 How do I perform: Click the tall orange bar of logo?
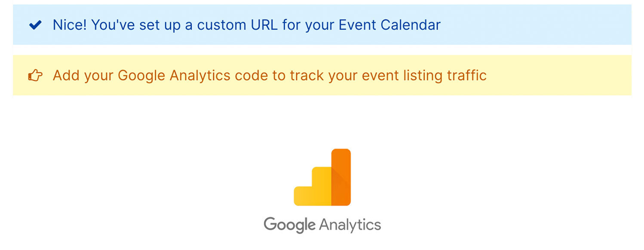pyautogui.click(x=341, y=176)
